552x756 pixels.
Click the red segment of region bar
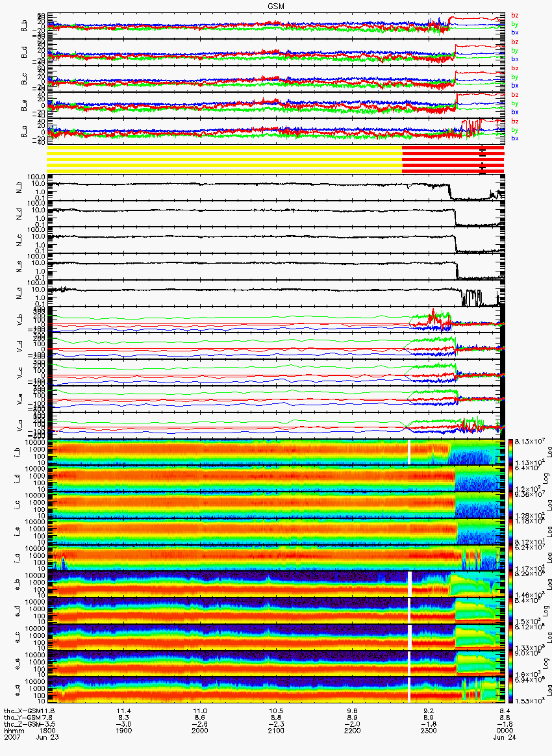453,159
